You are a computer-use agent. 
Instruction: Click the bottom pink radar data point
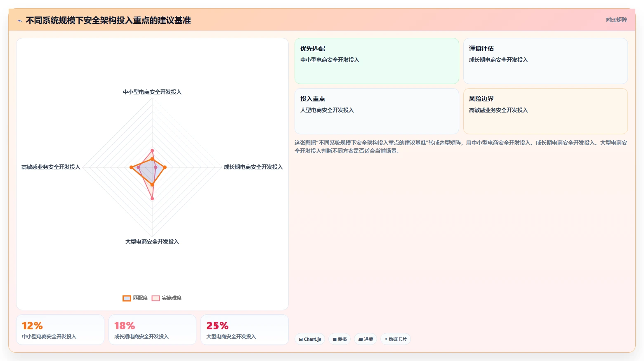152,199
